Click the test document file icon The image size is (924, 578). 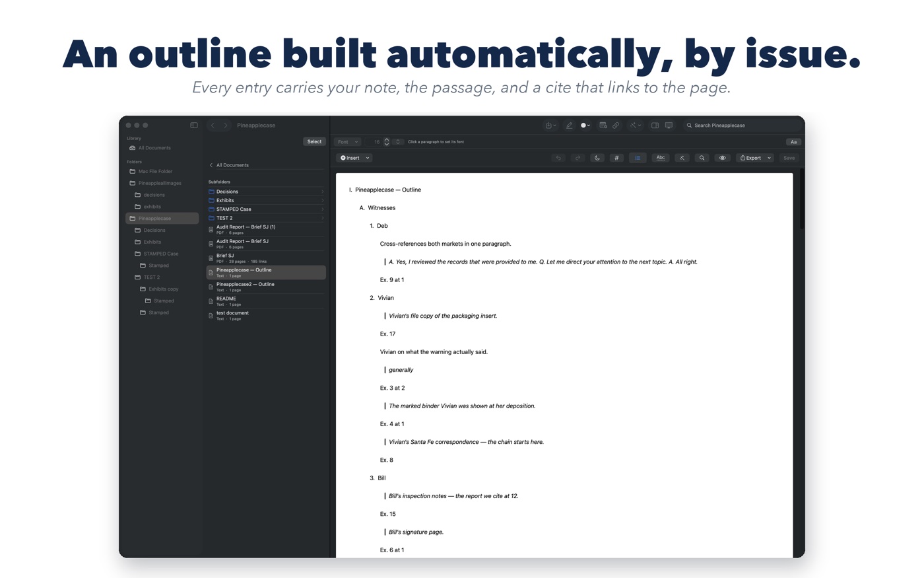tap(211, 316)
